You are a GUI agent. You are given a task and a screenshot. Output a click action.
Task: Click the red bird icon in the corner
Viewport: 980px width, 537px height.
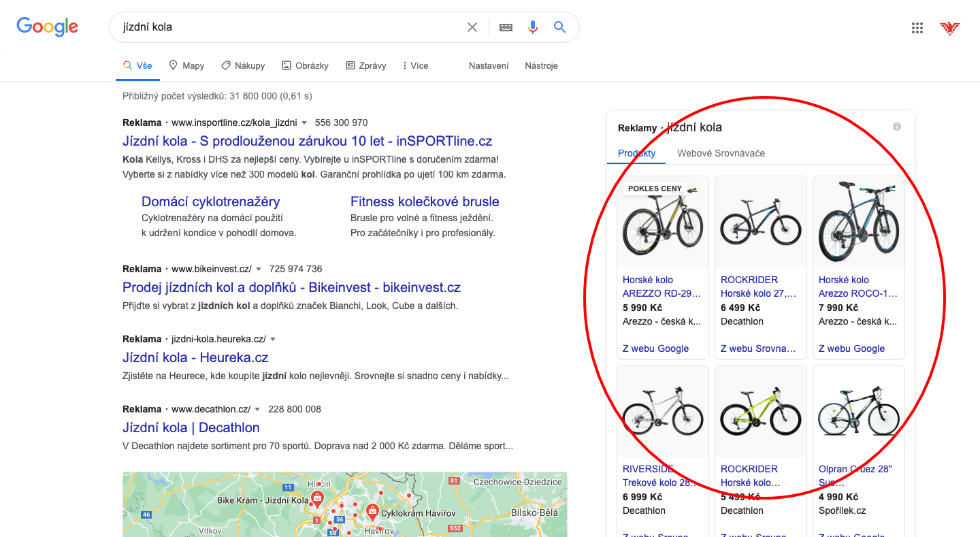pyautogui.click(x=950, y=28)
